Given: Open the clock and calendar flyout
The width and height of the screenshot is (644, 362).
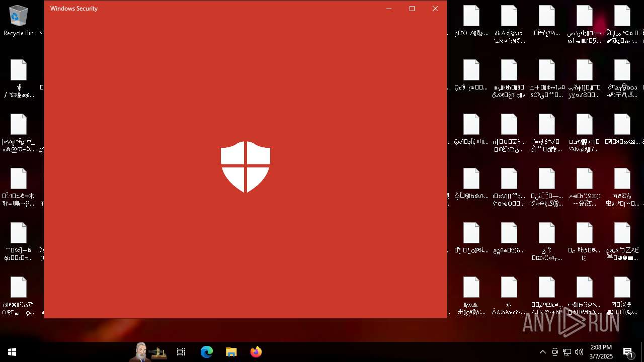Looking at the screenshot, I should (x=601, y=352).
